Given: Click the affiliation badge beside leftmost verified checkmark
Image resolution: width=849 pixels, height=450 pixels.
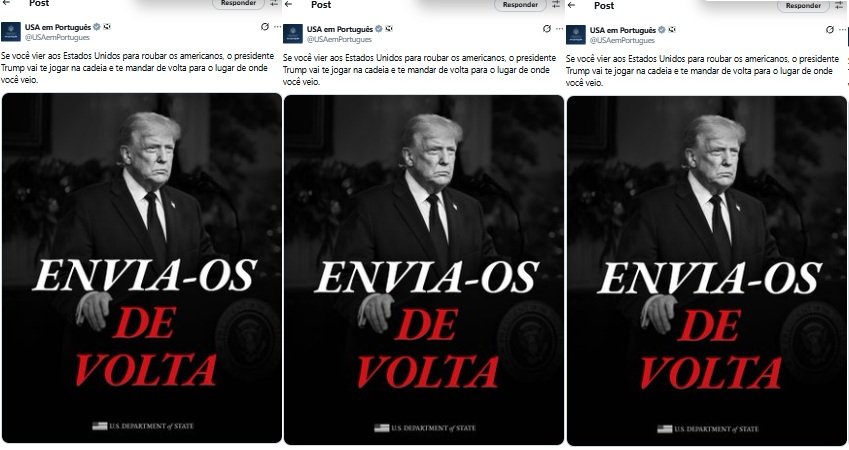Looking at the screenshot, I should coord(107,27).
